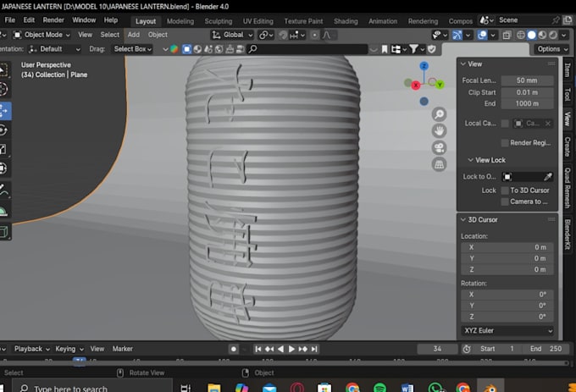Switch to the Shading workspace tab
This screenshot has height=392, width=576.
346,21
